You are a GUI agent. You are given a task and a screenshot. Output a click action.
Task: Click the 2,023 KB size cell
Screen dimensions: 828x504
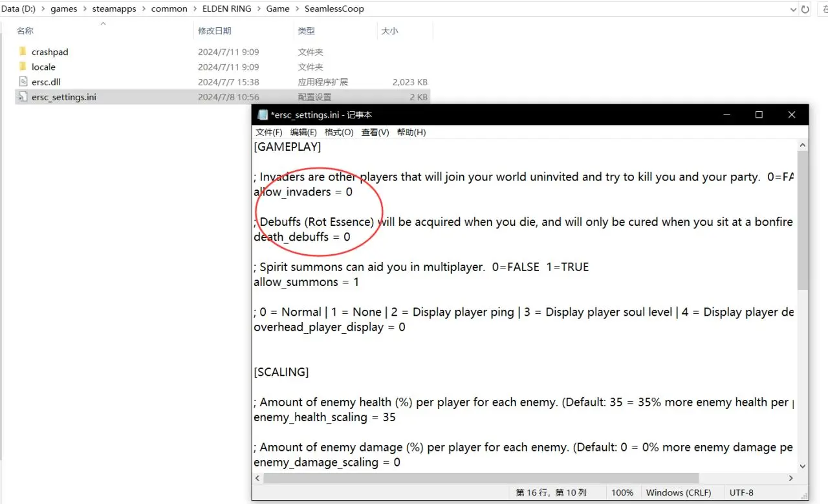pyautogui.click(x=410, y=82)
